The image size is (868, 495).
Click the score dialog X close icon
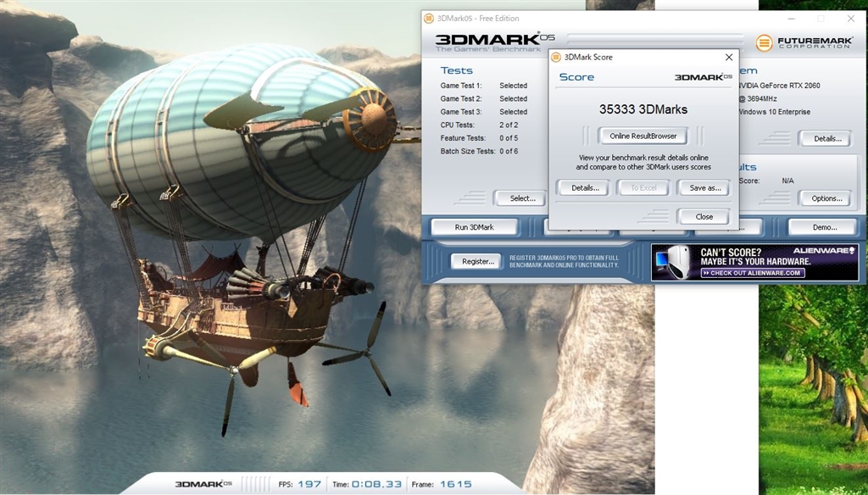[728, 57]
